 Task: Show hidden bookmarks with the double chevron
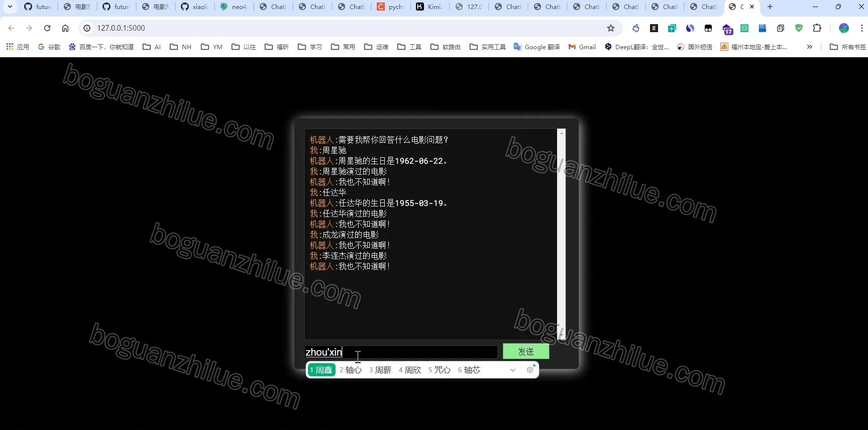[x=809, y=47]
